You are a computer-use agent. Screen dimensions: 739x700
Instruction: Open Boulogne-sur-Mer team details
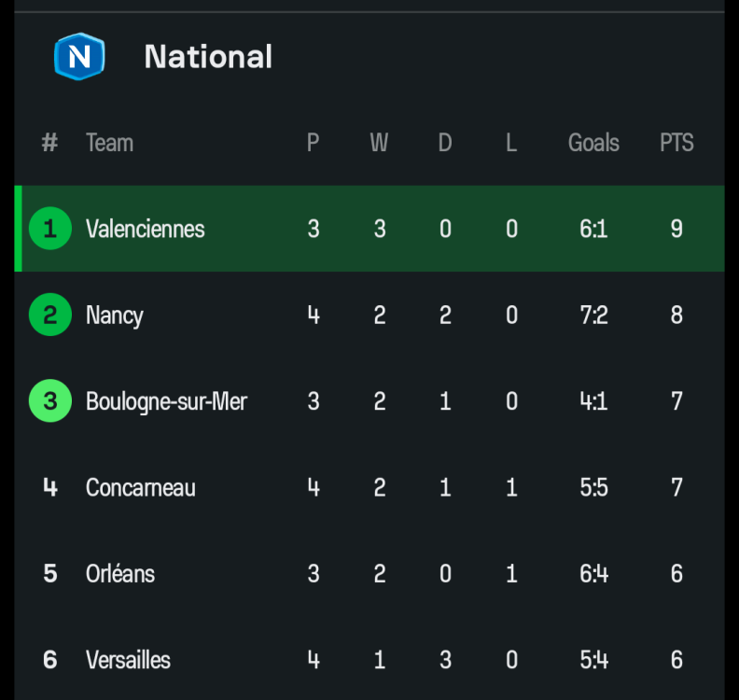(166, 401)
